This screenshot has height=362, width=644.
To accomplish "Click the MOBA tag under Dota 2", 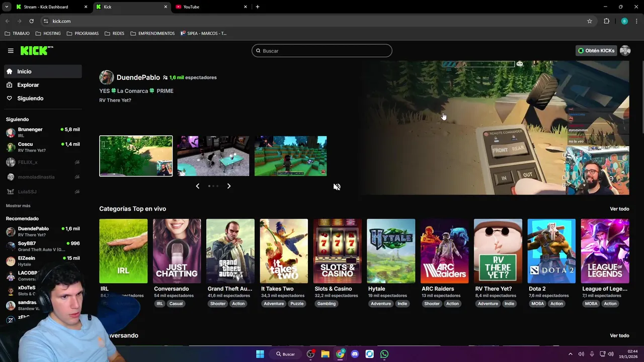I will click(x=538, y=304).
